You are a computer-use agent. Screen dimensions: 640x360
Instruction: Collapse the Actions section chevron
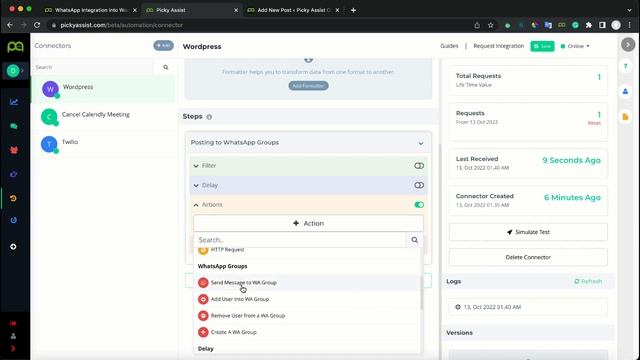tap(196, 205)
